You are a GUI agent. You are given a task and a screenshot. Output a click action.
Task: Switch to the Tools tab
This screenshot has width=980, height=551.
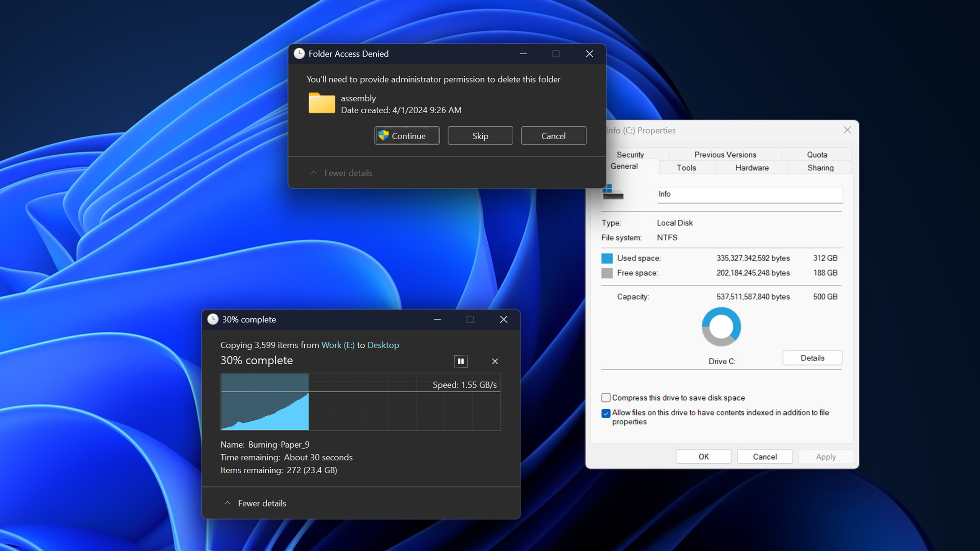686,168
